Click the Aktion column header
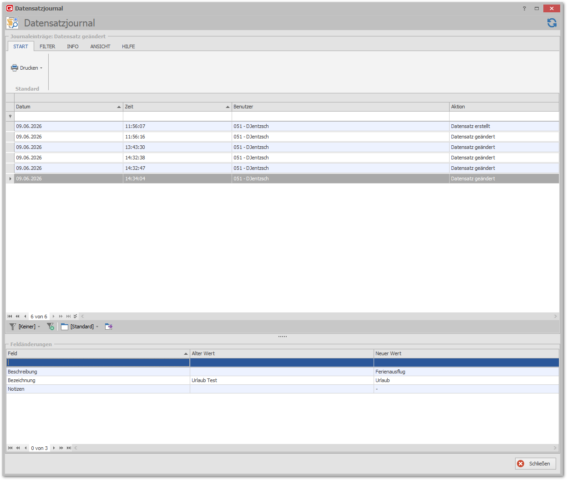Viewport: 567px width, 480px height. 504,107
